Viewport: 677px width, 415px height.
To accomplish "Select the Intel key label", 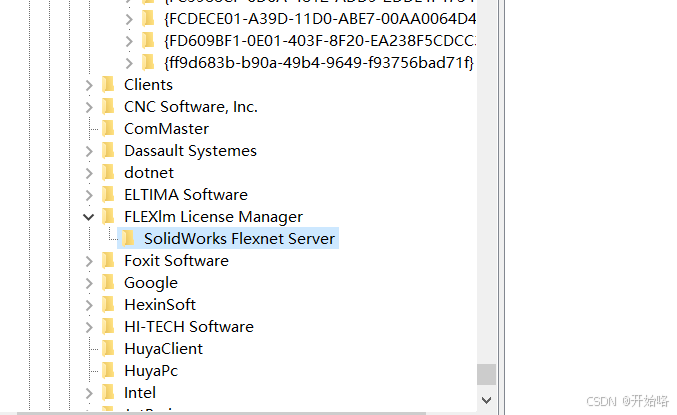I will [x=140, y=393].
